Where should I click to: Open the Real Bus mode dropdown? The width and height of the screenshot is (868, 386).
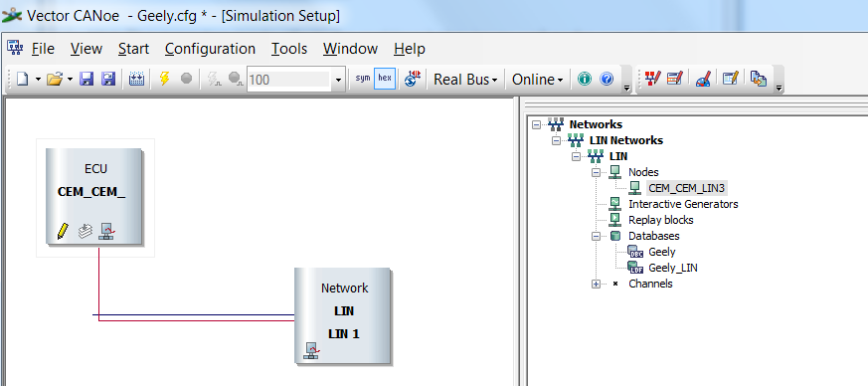coord(465,80)
